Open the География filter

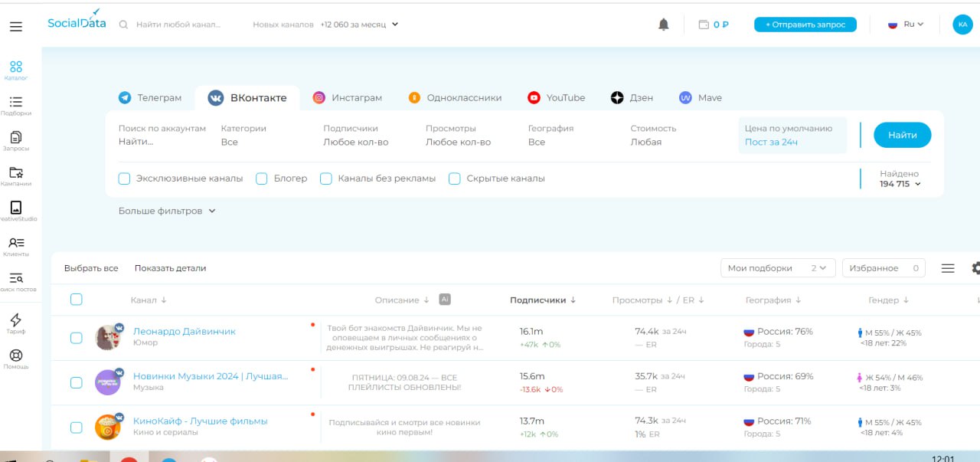(x=550, y=135)
